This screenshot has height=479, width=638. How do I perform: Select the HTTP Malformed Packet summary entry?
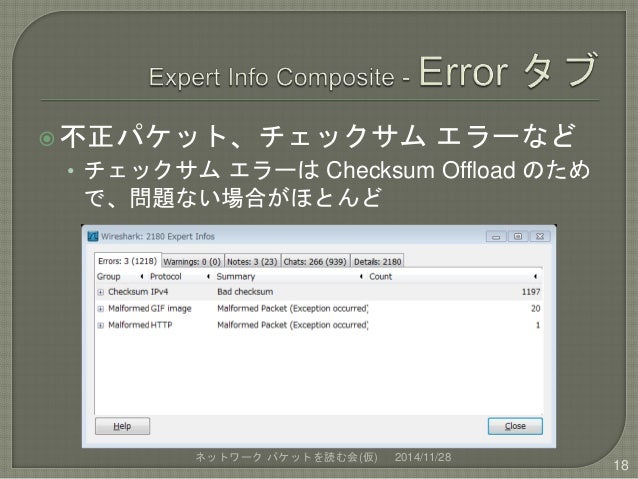293,325
